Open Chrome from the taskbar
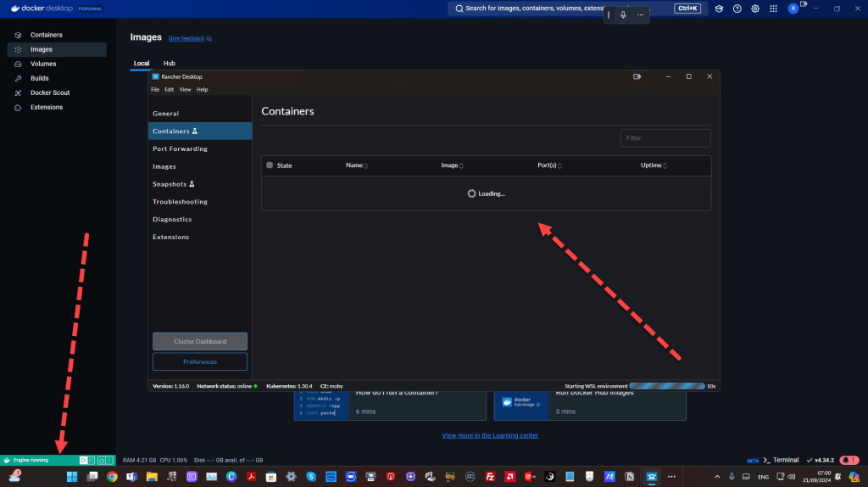This screenshot has height=487, width=868. 112,477
